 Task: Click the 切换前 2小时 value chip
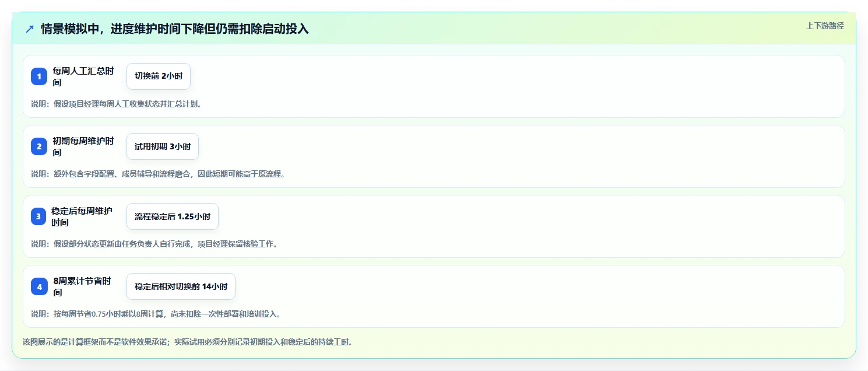tap(159, 76)
